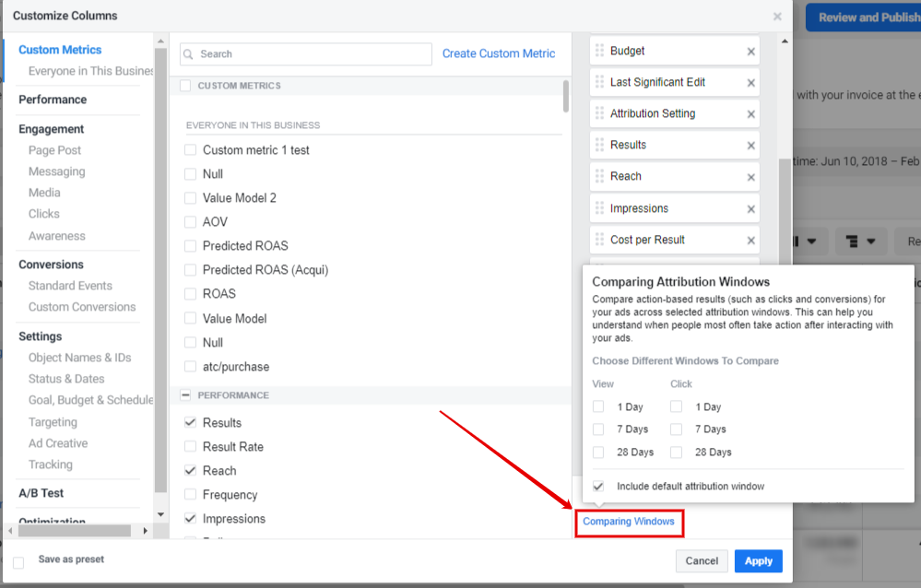Click the sidebar scroll-up arrow
921x588 pixels.
(161, 41)
